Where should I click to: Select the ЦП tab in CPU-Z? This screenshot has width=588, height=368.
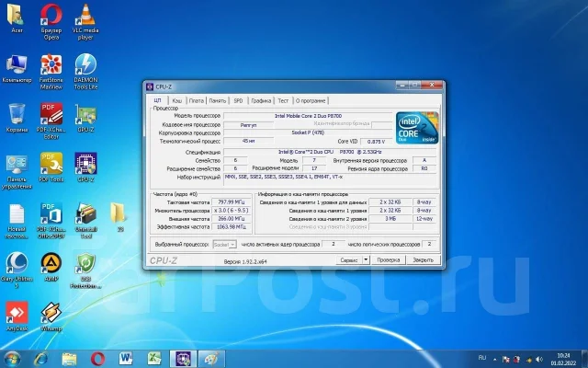pos(158,100)
